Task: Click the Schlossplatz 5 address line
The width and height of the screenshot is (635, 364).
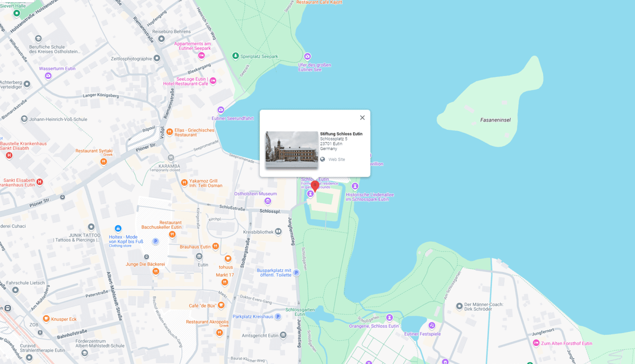Action: click(x=334, y=139)
